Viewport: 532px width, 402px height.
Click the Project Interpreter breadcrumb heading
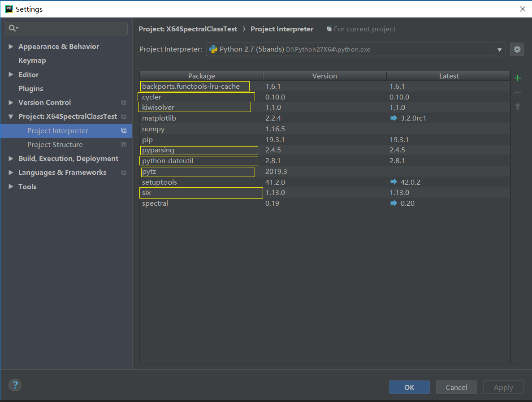(282, 29)
